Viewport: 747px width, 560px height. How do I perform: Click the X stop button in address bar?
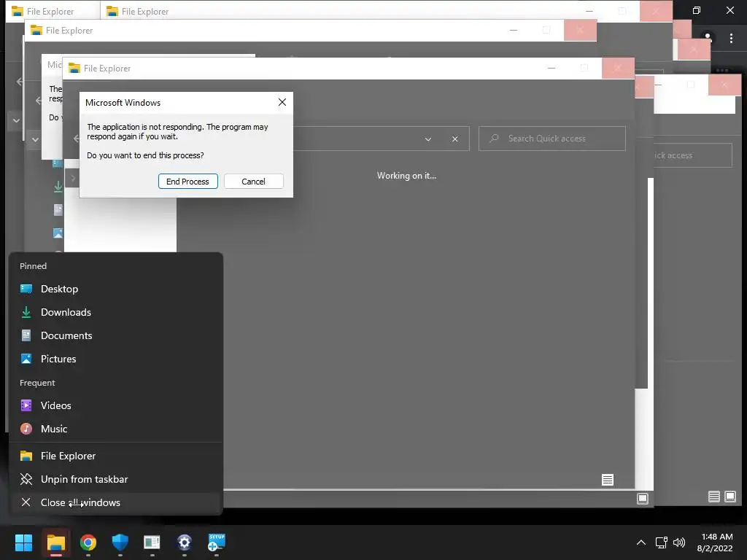(x=455, y=139)
